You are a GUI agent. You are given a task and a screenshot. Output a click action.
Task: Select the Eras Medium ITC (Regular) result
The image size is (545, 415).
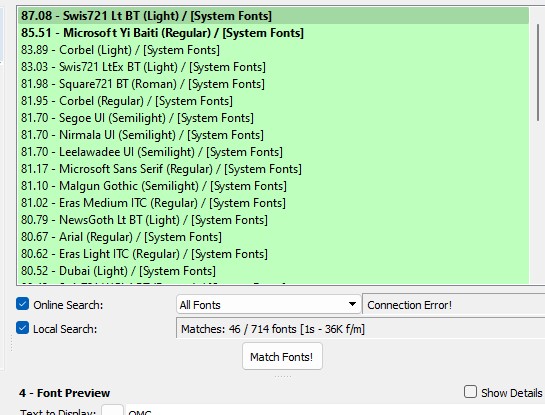tap(274, 203)
